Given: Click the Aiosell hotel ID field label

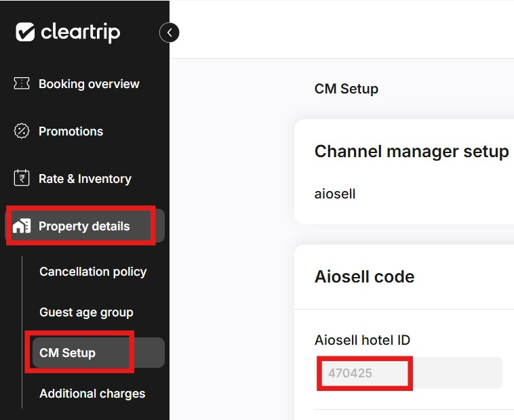Looking at the screenshot, I should (362, 340).
